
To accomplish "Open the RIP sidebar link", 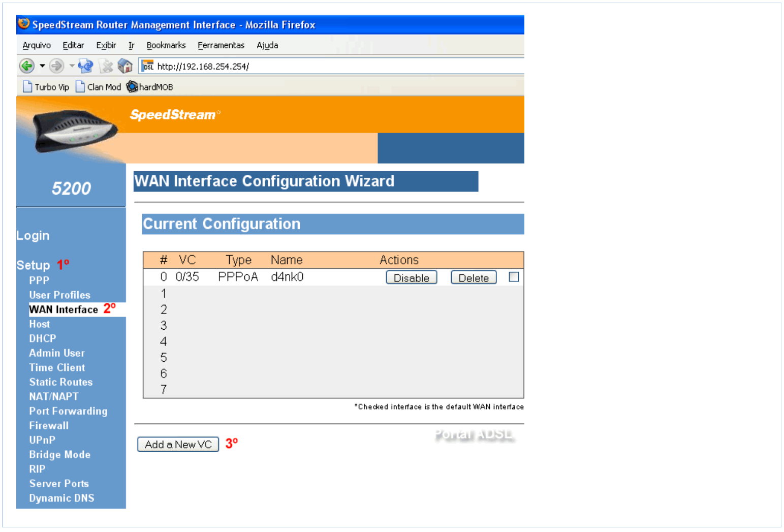I will (x=37, y=469).
